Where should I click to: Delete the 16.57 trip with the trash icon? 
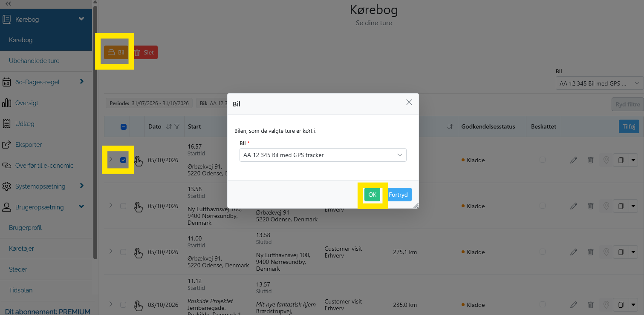pyautogui.click(x=590, y=160)
